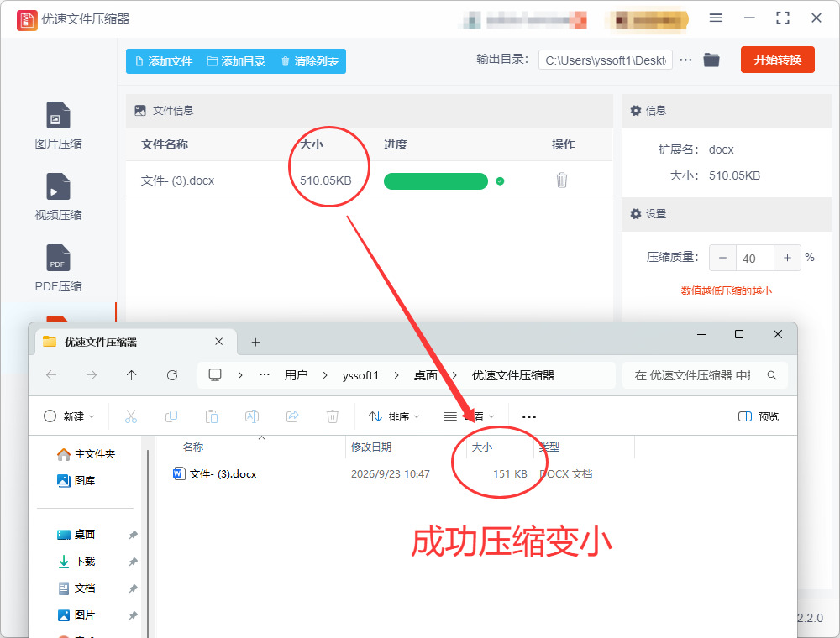This screenshot has width=840, height=638.
Task: Close the 优速文件压缩器 Explorer tab
Action: tap(218, 342)
